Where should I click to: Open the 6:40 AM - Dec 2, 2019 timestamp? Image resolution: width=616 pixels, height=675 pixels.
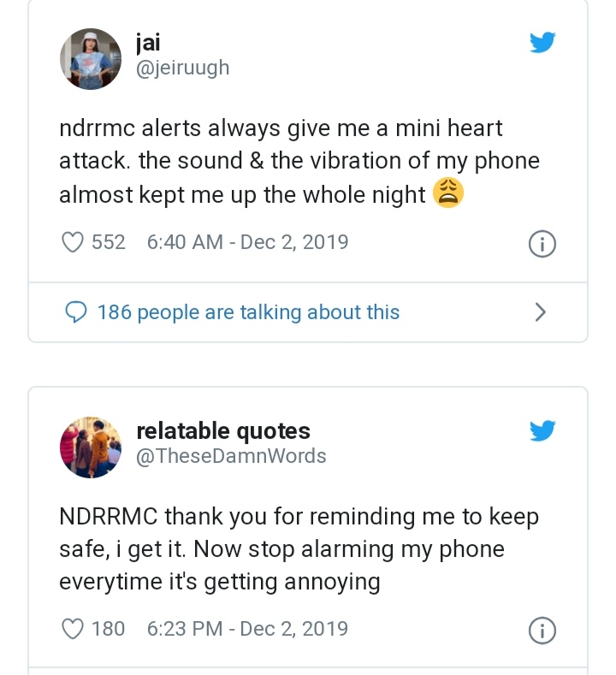point(247,242)
